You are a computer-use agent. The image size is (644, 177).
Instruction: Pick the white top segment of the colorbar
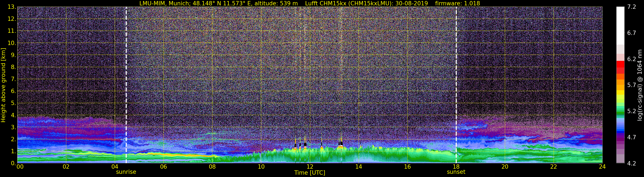(620, 25)
